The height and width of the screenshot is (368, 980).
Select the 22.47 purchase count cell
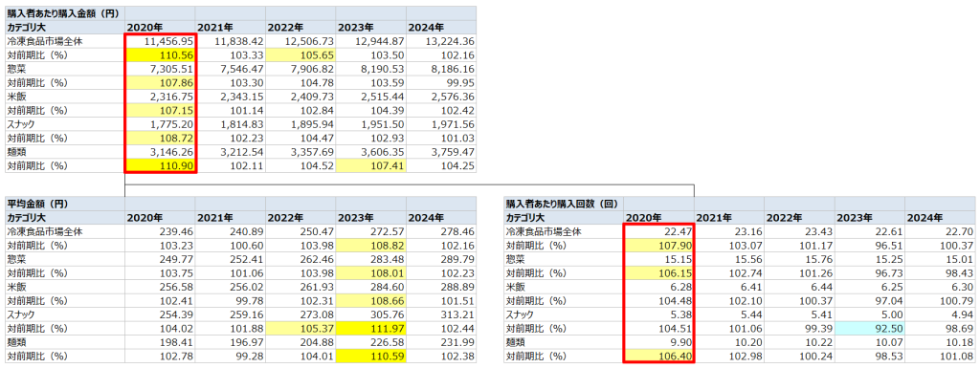658,231
